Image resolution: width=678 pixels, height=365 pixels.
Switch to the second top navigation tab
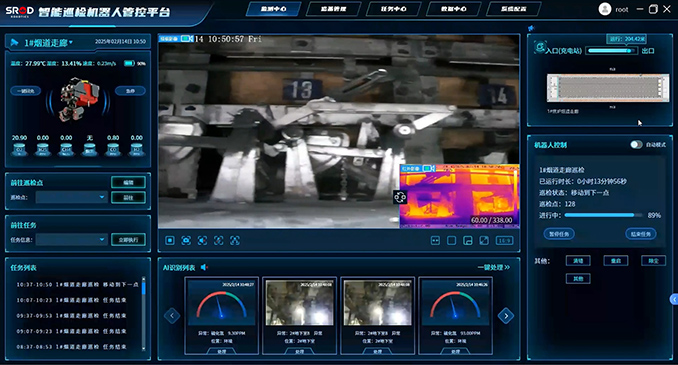coord(333,9)
